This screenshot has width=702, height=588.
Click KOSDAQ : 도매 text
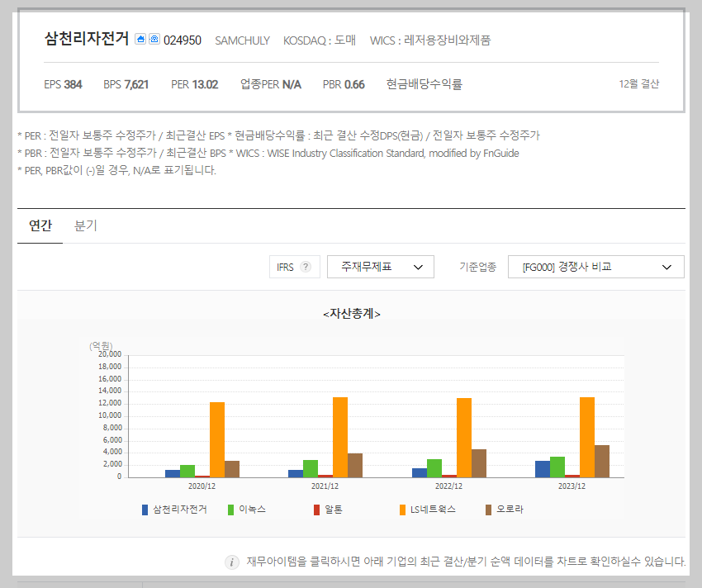(320, 40)
